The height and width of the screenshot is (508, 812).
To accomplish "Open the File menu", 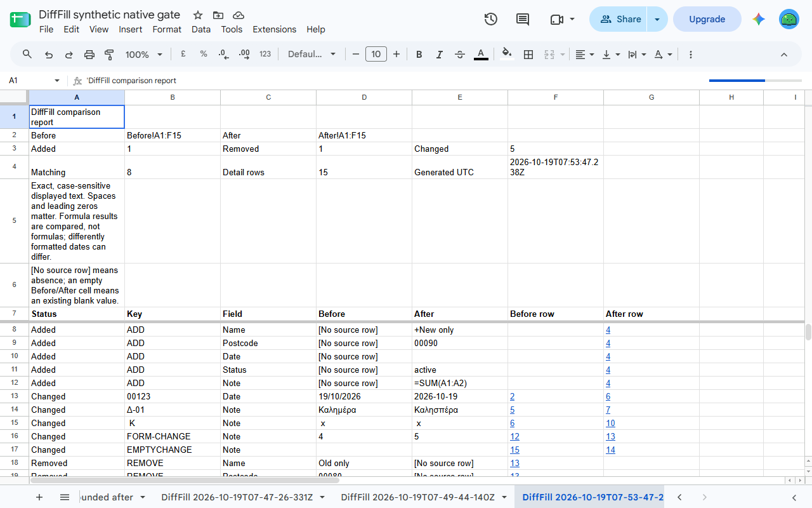I will click(x=46, y=29).
